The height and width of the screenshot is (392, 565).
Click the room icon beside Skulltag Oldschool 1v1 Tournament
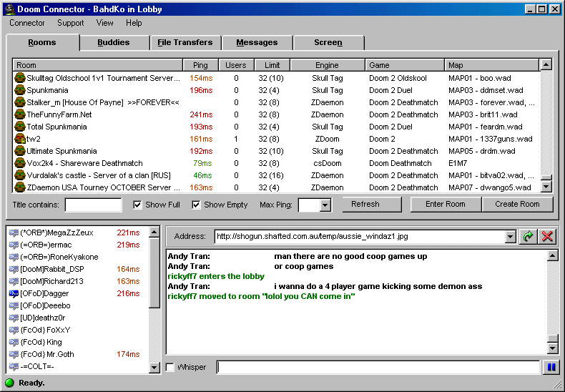point(20,78)
